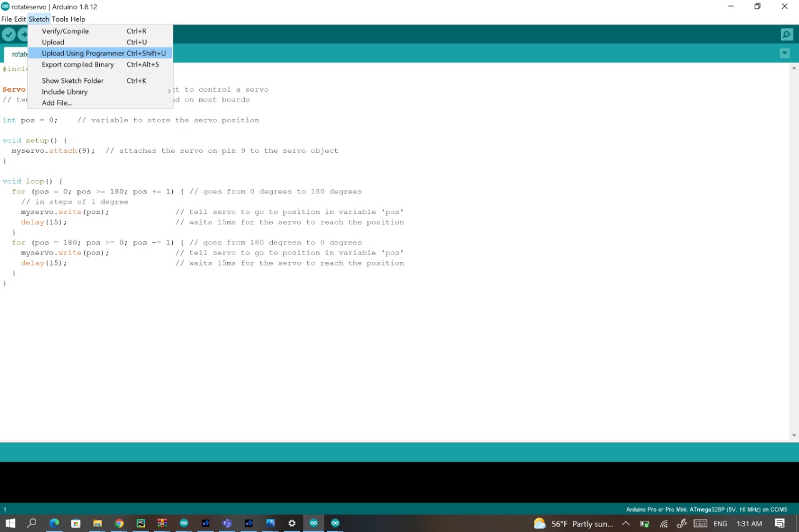Image resolution: width=799 pixels, height=532 pixels.
Task: Open the weather widget showing 56°F
Action: click(574, 524)
